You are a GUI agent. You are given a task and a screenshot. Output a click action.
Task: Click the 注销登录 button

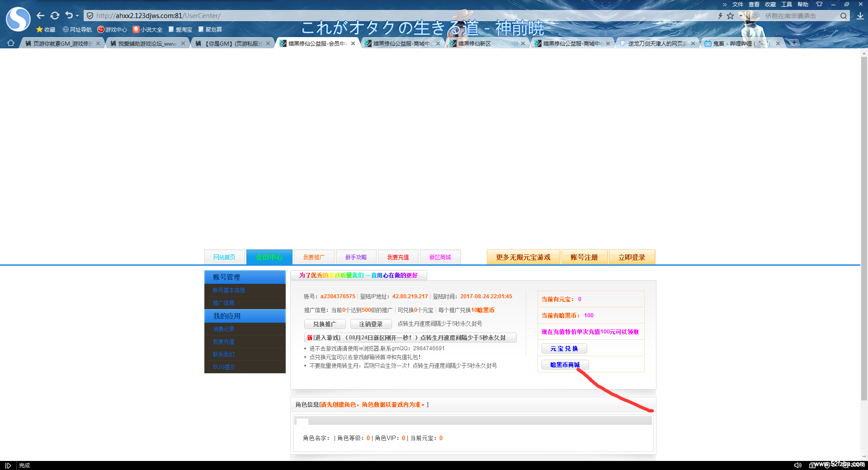(371, 324)
